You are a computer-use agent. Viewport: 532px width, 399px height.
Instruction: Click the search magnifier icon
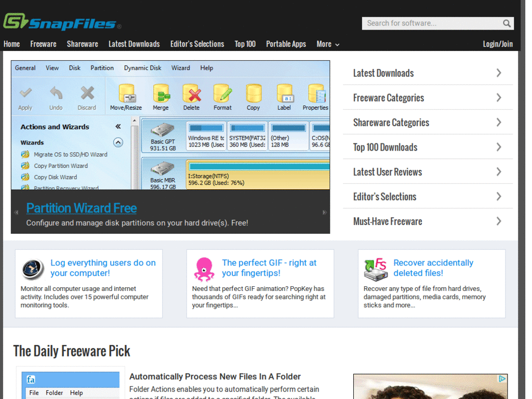(507, 23)
